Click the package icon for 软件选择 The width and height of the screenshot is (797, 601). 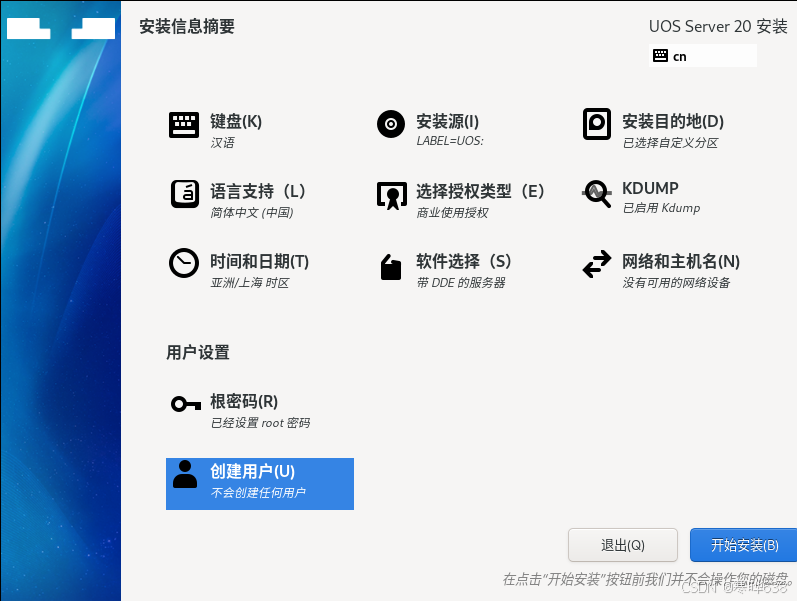click(x=391, y=267)
